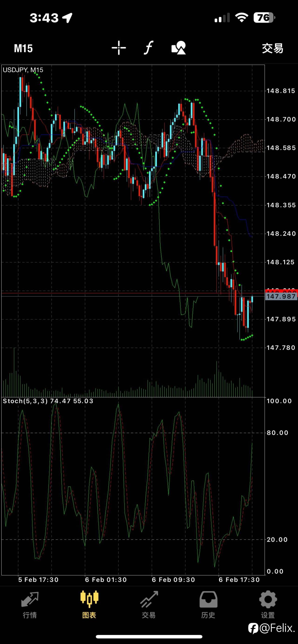Tap the 148.470 price axis label

point(281,177)
